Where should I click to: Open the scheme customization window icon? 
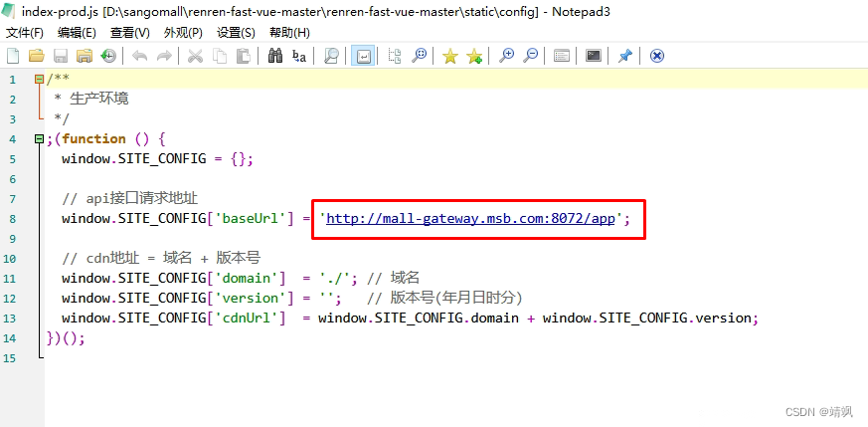(562, 56)
